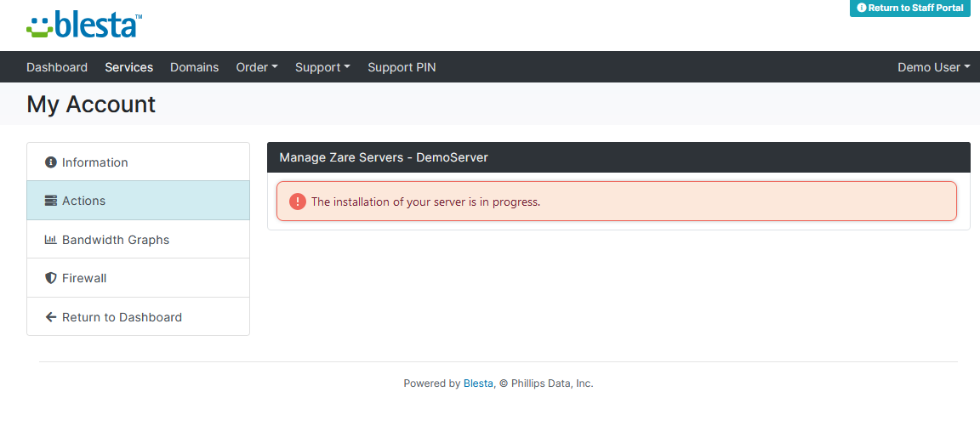Follow the Blesta link in the footer
The image size is (980, 426).
tap(478, 383)
